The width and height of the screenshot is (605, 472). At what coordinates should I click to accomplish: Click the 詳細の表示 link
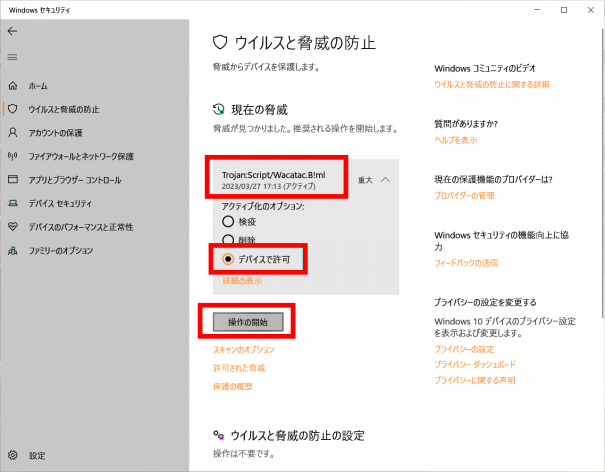(243, 283)
